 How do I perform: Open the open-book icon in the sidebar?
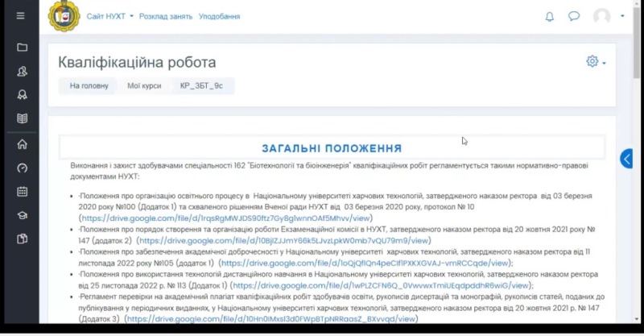click(x=23, y=118)
